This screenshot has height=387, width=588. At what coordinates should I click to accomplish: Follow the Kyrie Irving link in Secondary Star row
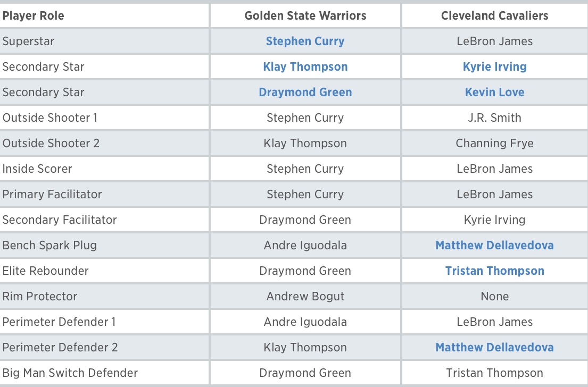tap(494, 67)
